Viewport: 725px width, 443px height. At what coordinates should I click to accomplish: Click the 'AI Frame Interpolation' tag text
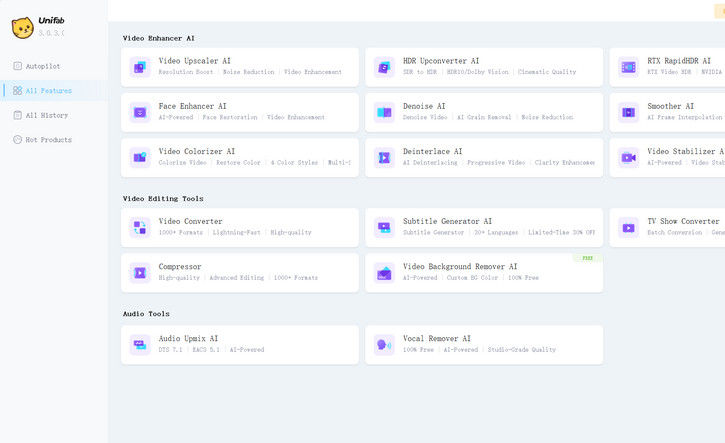click(685, 117)
